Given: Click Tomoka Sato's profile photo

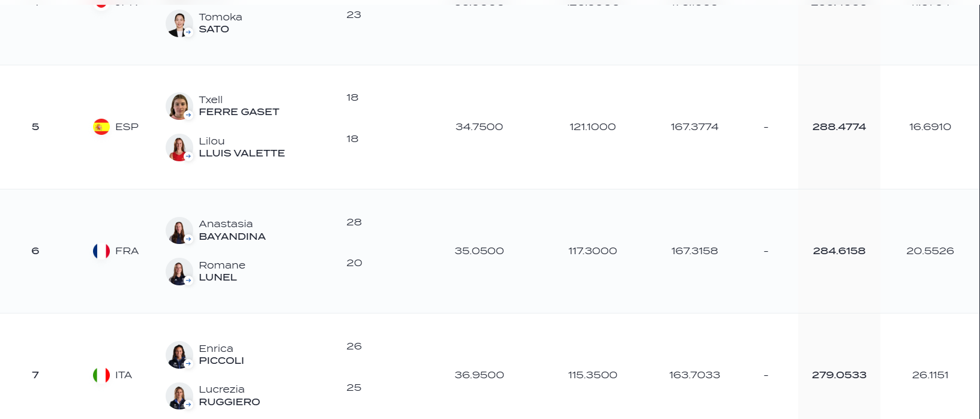Looking at the screenshot, I should 179,23.
